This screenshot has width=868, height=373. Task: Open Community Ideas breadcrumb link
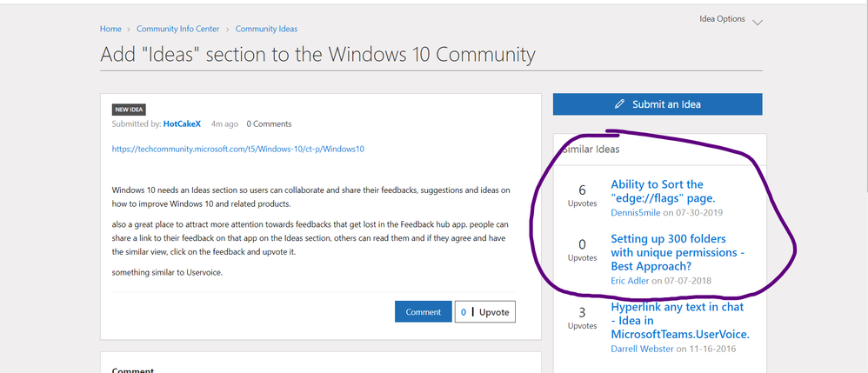(266, 29)
